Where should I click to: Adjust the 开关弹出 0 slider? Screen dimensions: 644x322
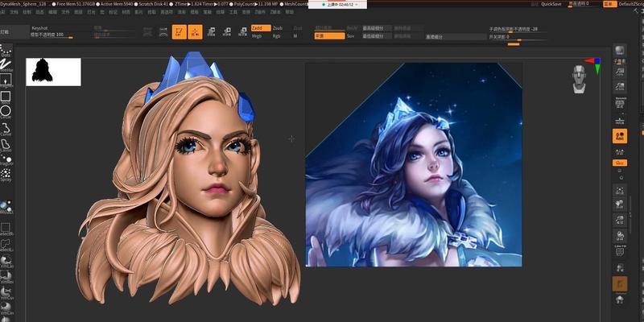tap(518, 37)
